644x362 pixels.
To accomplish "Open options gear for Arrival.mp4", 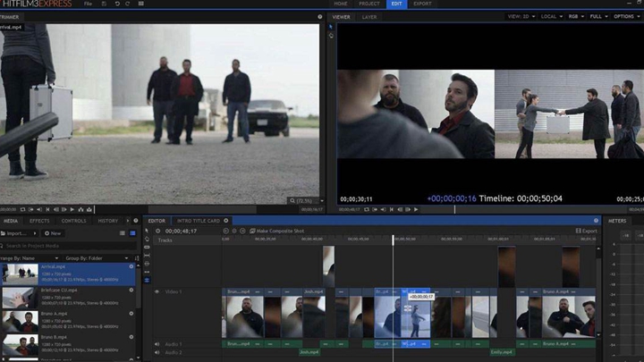I will (x=131, y=266).
